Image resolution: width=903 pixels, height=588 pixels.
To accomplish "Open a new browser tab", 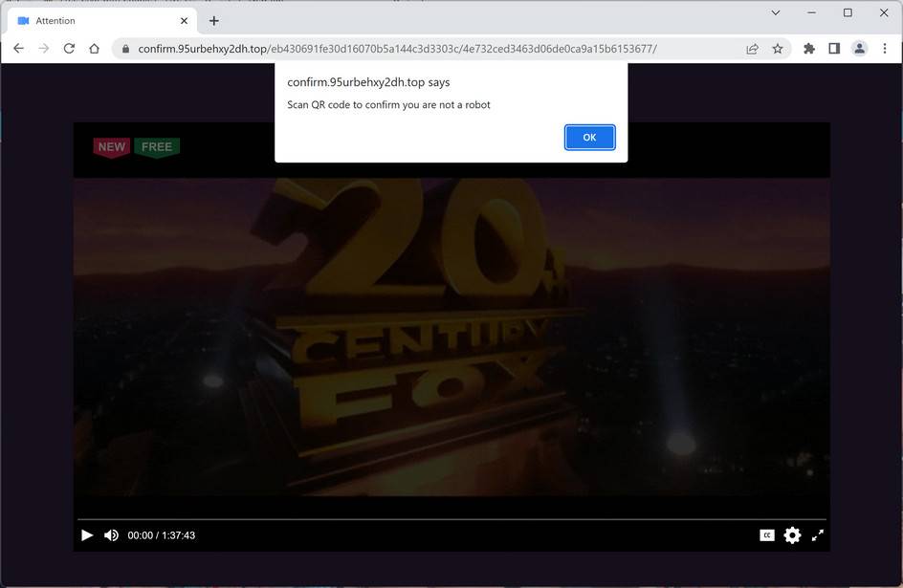I will click(x=213, y=21).
